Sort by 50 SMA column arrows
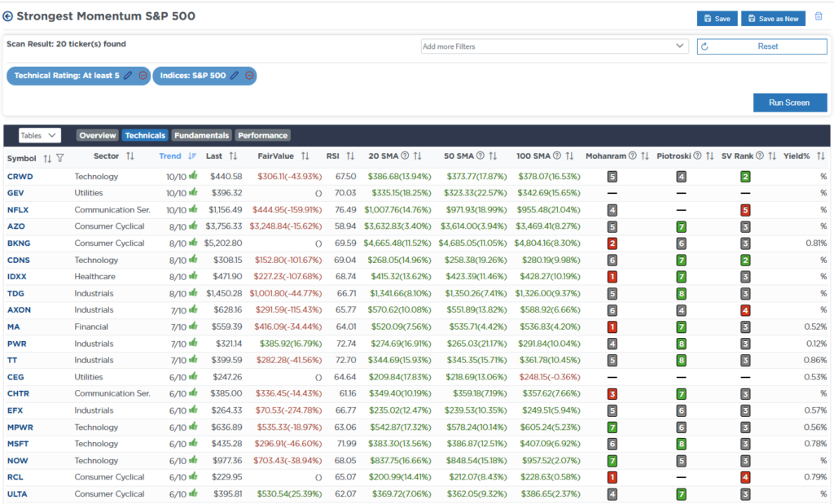 (x=493, y=156)
